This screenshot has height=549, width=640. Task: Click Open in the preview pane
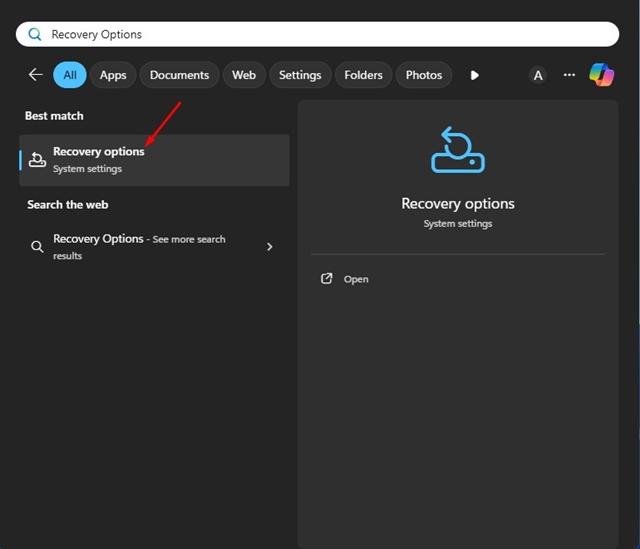(356, 279)
